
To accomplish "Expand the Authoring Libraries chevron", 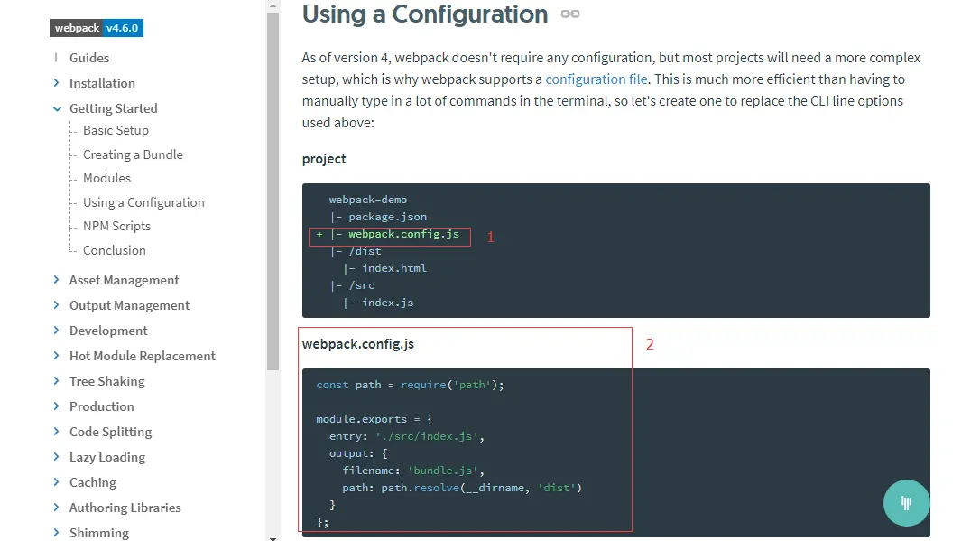I will (x=56, y=508).
